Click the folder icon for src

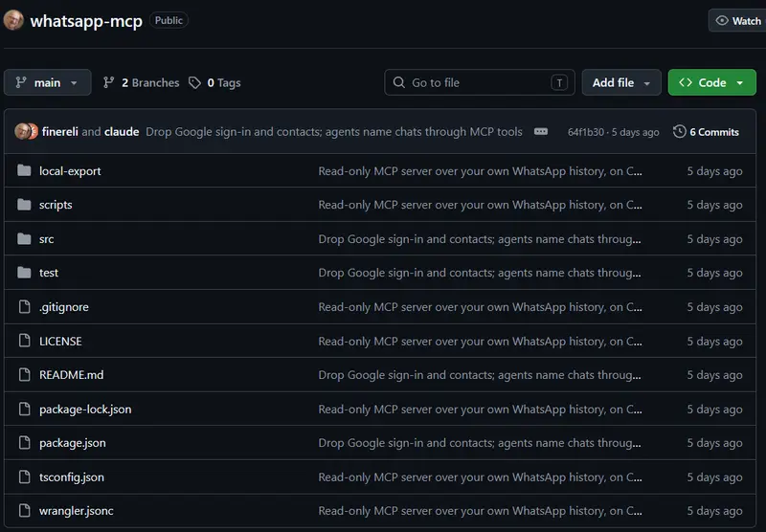tap(24, 238)
